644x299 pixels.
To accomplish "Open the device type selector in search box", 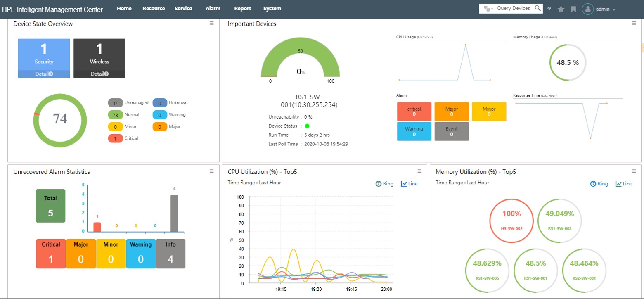I will (488, 8).
